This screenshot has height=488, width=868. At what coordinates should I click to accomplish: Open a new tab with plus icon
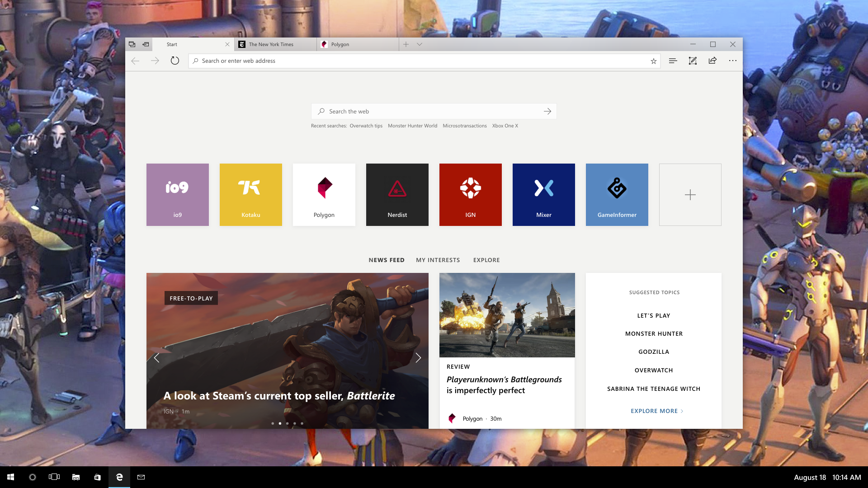click(406, 44)
